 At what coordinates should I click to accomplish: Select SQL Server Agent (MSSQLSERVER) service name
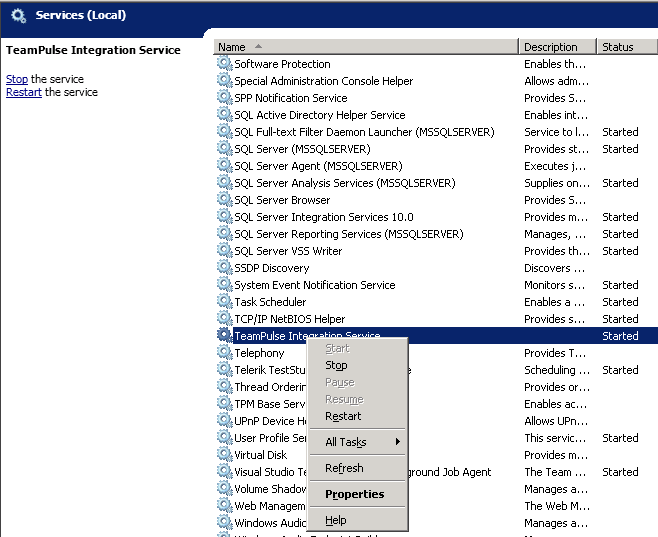click(318, 166)
